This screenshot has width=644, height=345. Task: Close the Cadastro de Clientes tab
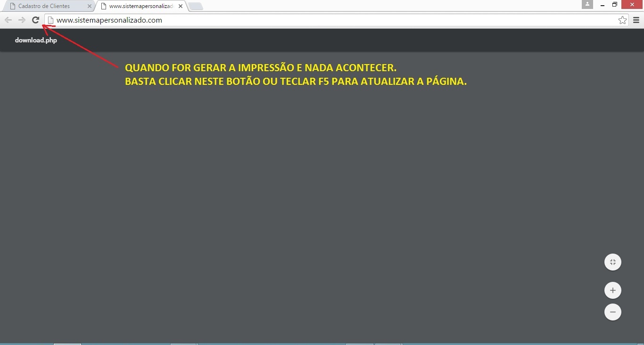pyautogui.click(x=90, y=6)
